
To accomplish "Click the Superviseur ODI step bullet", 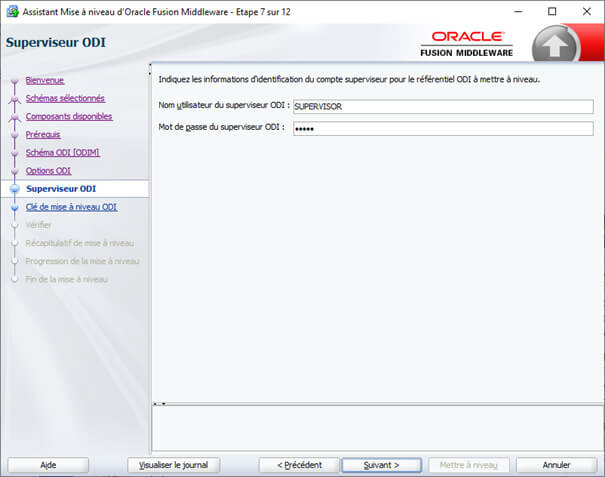I will (15, 189).
